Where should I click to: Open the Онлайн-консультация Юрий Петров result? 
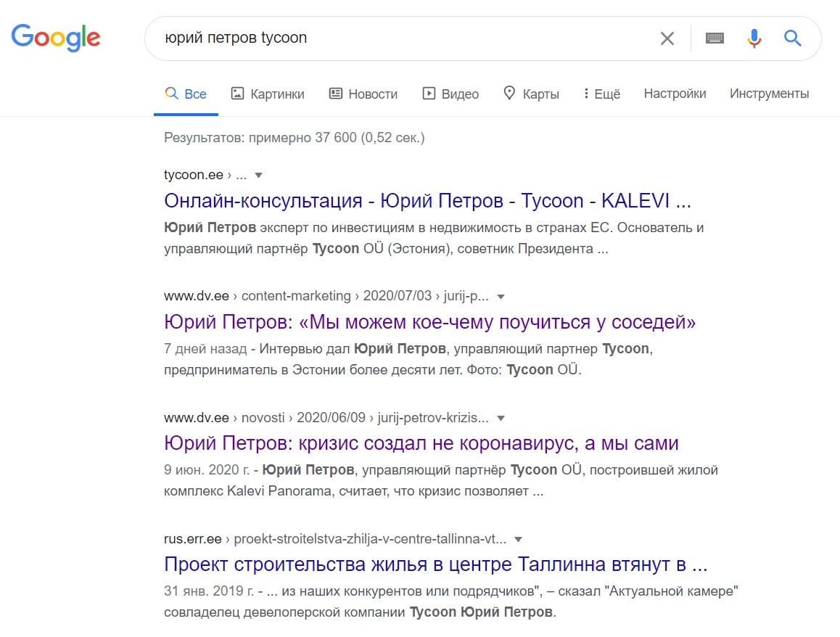click(427, 200)
